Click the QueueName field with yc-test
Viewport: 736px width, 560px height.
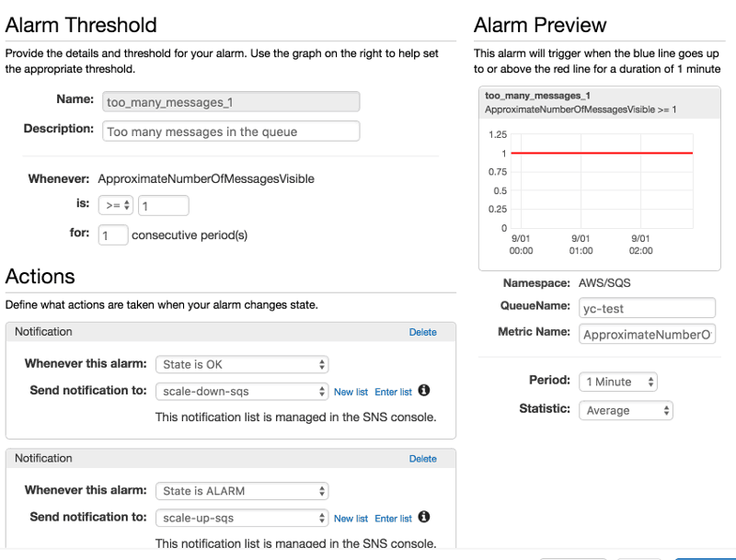[647, 308]
